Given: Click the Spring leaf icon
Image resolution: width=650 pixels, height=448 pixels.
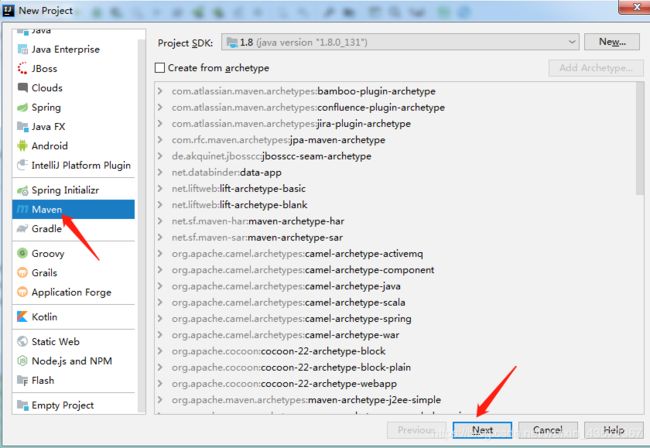Looking at the screenshot, I should pyautogui.click(x=22, y=107).
